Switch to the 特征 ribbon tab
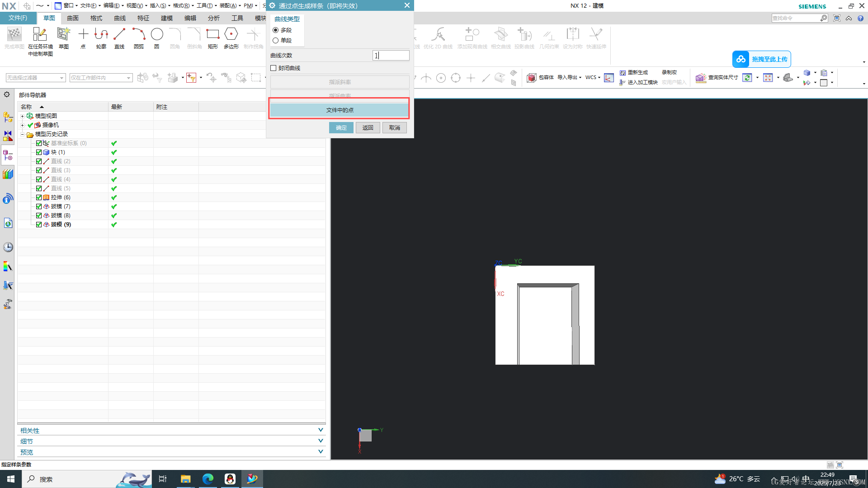This screenshot has height=488, width=868. point(143,18)
